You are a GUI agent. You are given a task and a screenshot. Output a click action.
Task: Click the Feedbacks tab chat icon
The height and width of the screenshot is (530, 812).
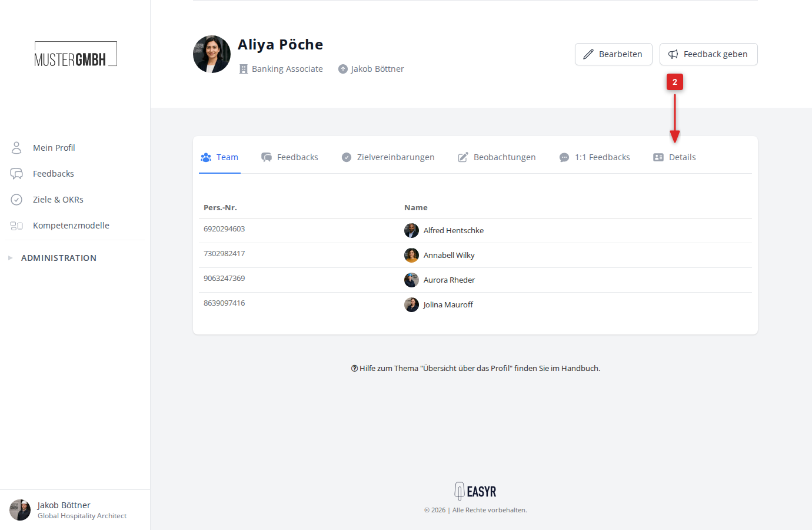(x=267, y=157)
